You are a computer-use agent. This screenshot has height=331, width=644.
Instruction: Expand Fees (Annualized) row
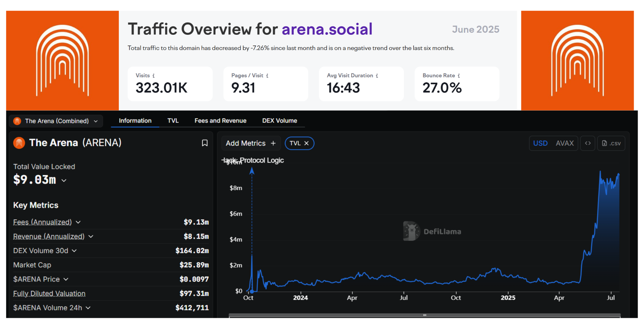click(78, 223)
